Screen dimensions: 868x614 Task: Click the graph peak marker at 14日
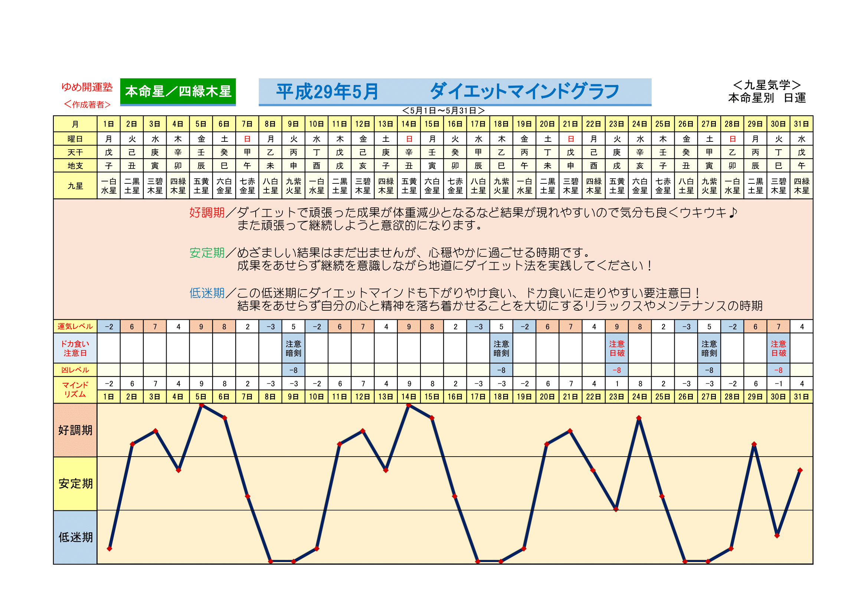click(x=409, y=405)
